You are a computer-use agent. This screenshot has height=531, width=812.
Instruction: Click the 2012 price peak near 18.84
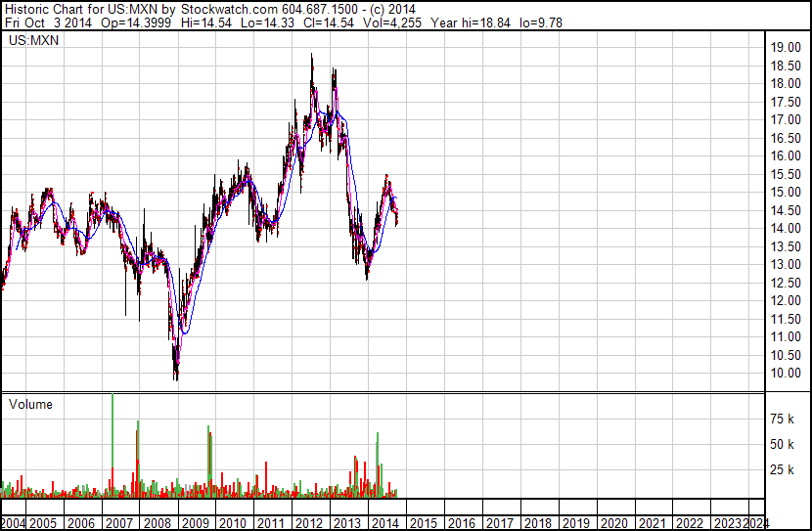click(x=312, y=55)
